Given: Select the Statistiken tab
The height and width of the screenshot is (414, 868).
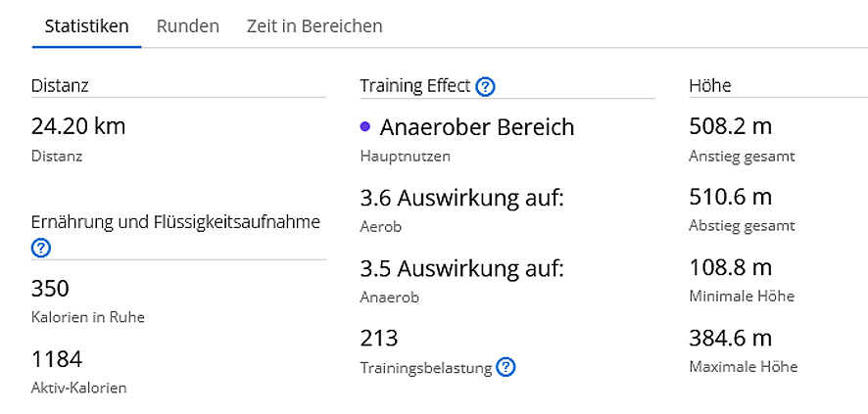Looking at the screenshot, I should pyautogui.click(x=87, y=26).
